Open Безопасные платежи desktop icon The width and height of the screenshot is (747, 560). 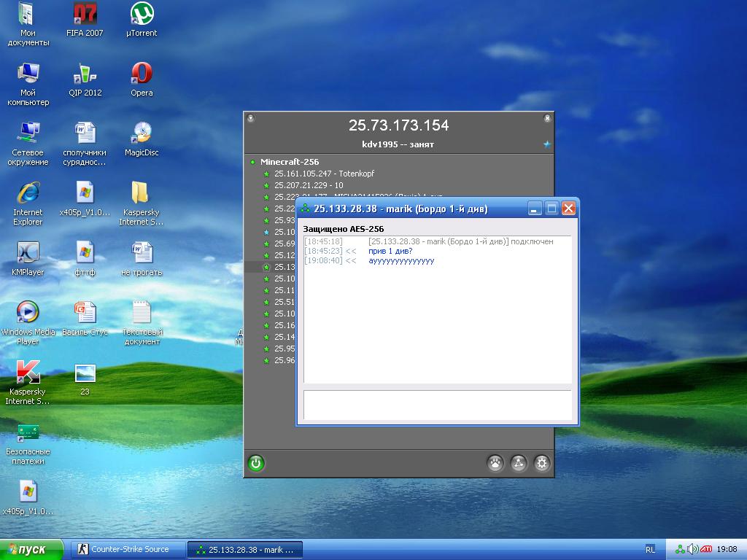click(x=28, y=443)
